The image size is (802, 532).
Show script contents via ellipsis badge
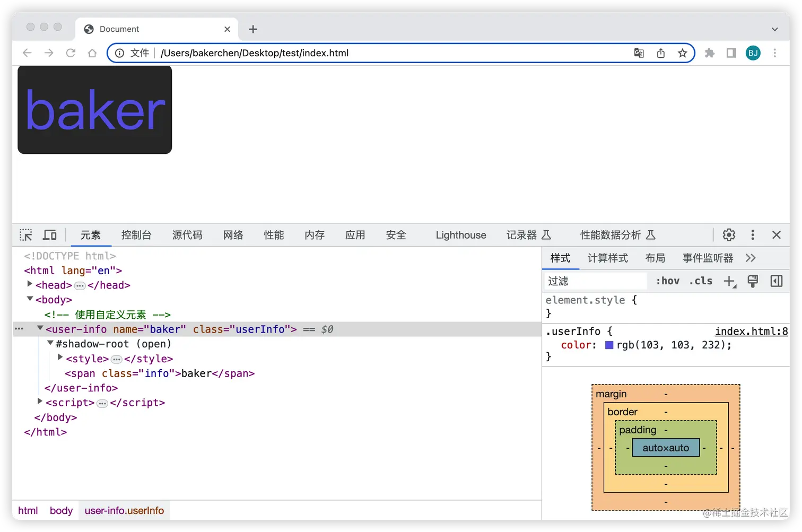102,404
